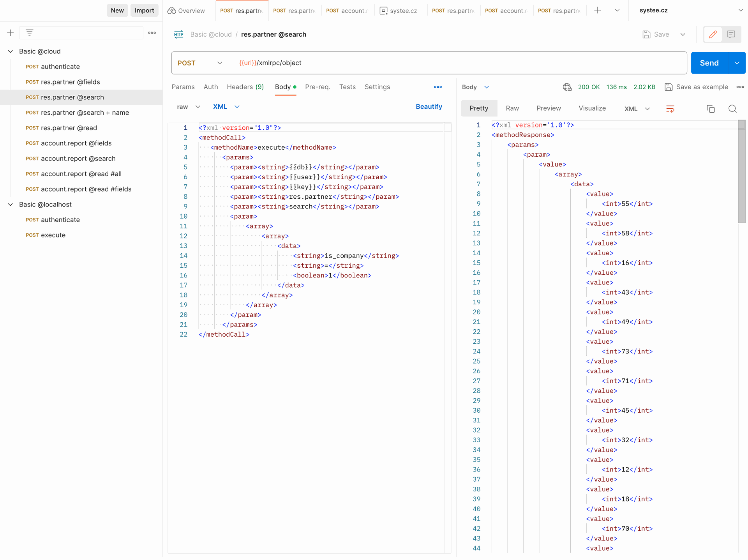Click the Beautify link
The image size is (748, 560).
[429, 107]
